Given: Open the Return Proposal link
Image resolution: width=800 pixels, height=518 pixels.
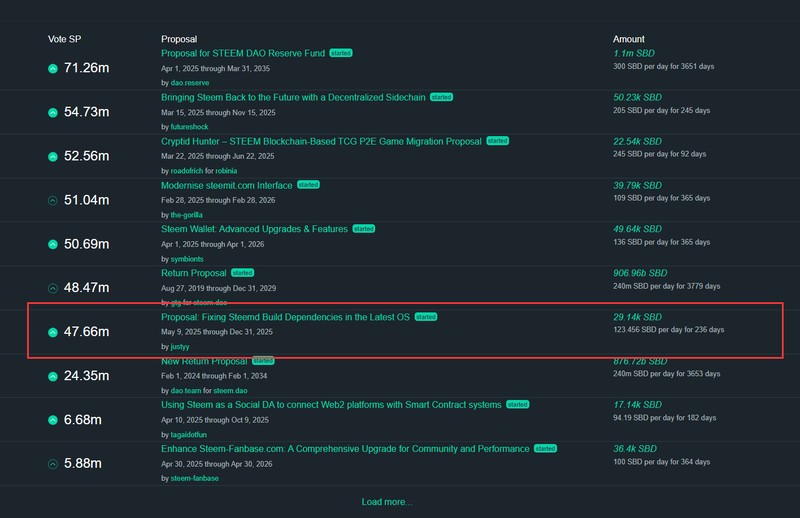Looking at the screenshot, I should tap(194, 273).
